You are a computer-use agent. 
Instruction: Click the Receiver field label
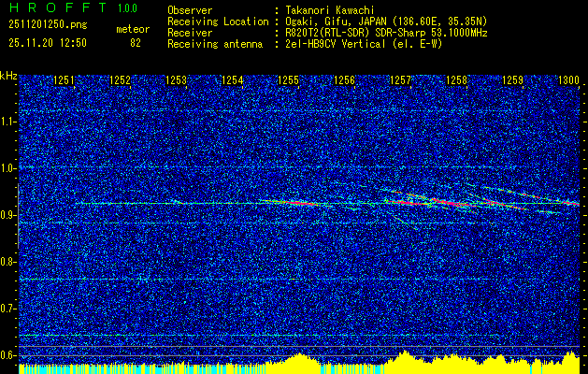[x=190, y=33]
